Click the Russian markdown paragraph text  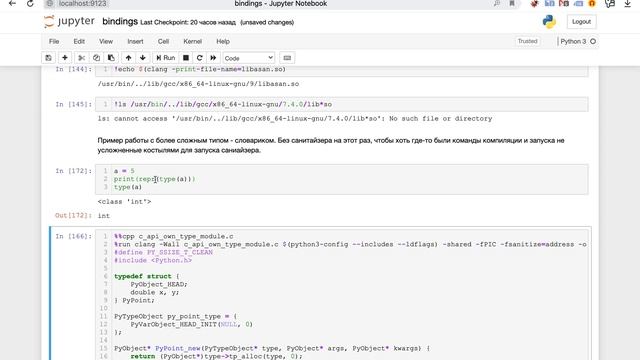coord(331,145)
